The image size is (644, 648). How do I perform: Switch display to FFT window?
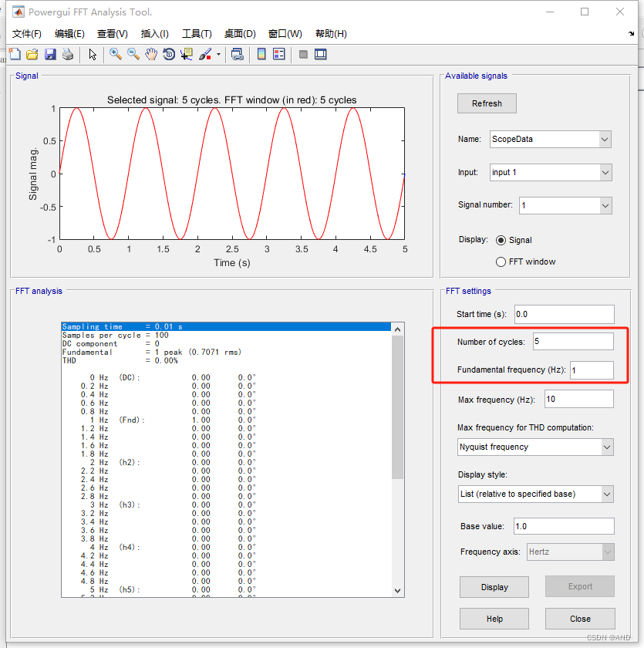tap(501, 262)
